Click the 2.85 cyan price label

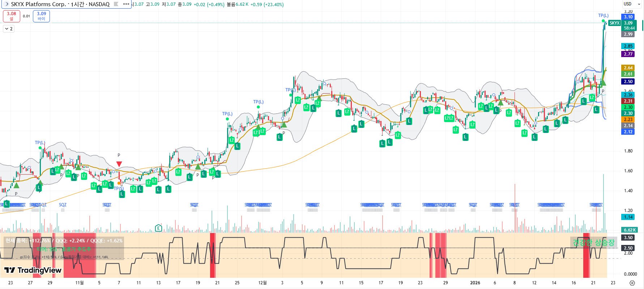tap(628, 46)
